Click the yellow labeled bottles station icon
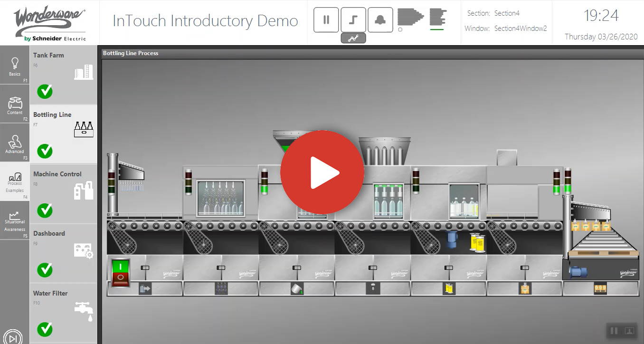This screenshot has height=344, width=644. pyautogui.click(x=449, y=288)
